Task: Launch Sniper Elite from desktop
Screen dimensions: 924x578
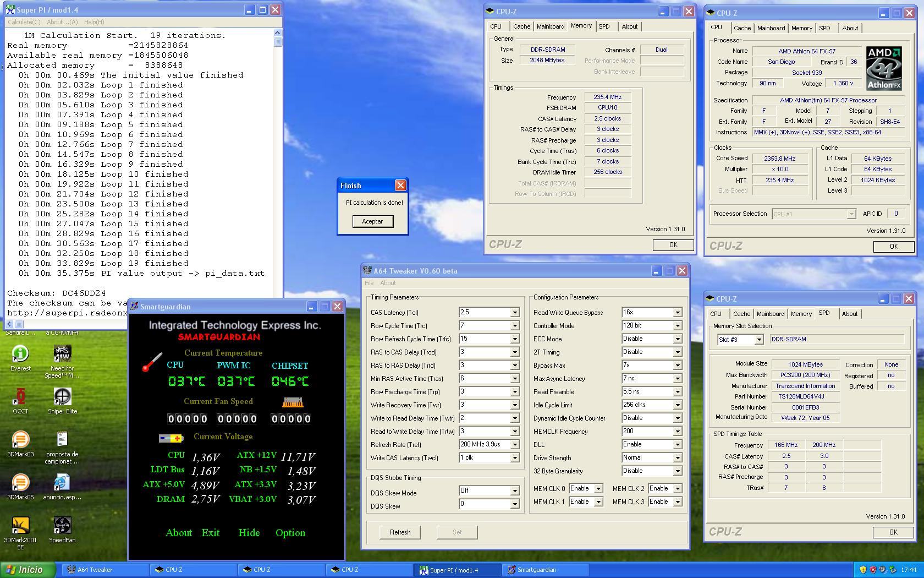Action: (62, 397)
